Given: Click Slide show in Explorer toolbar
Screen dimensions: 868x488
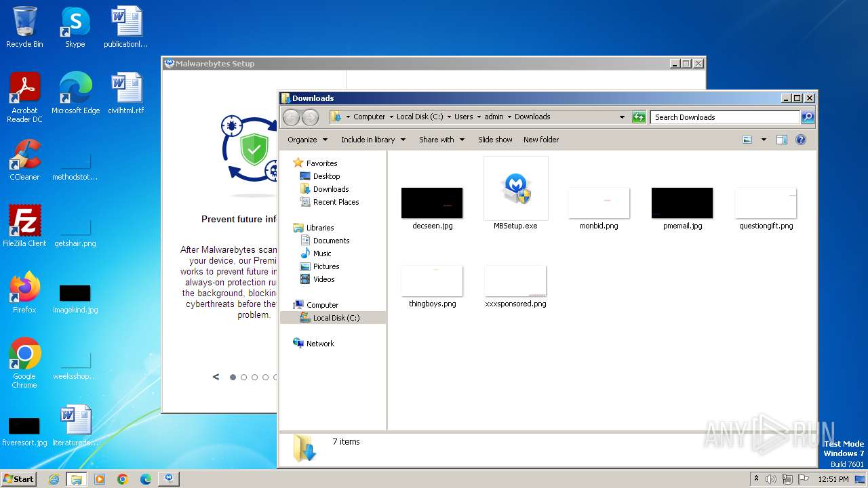Looking at the screenshot, I should 495,140.
